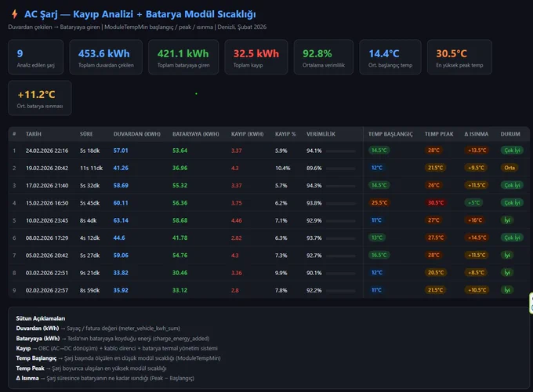This screenshot has height=392, width=533.
Task: Select the date '24.02.2026 22:16'
Action: 47,151
